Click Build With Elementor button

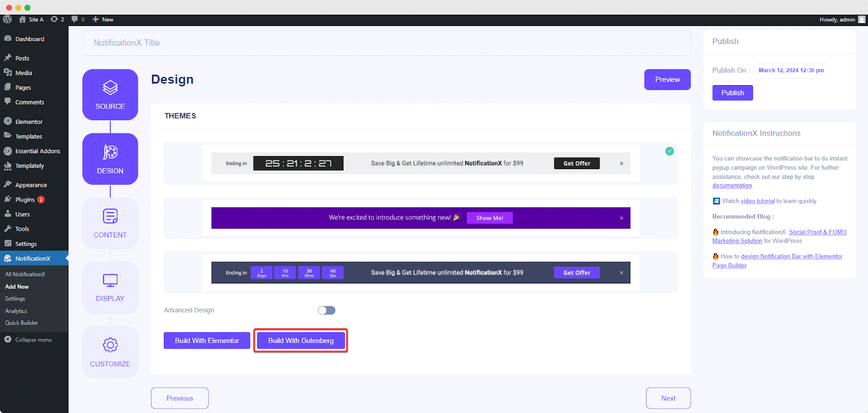(x=207, y=340)
